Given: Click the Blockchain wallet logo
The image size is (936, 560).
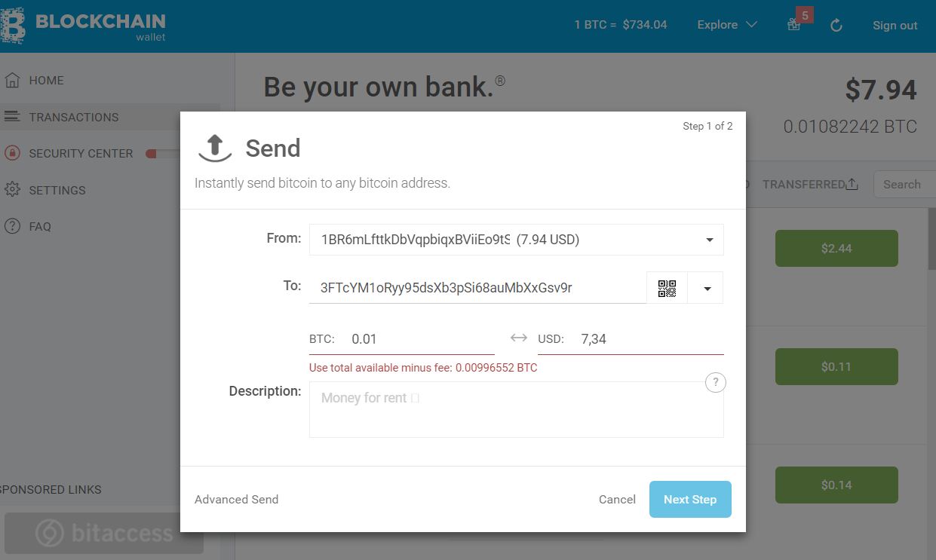Looking at the screenshot, I should [x=83, y=25].
